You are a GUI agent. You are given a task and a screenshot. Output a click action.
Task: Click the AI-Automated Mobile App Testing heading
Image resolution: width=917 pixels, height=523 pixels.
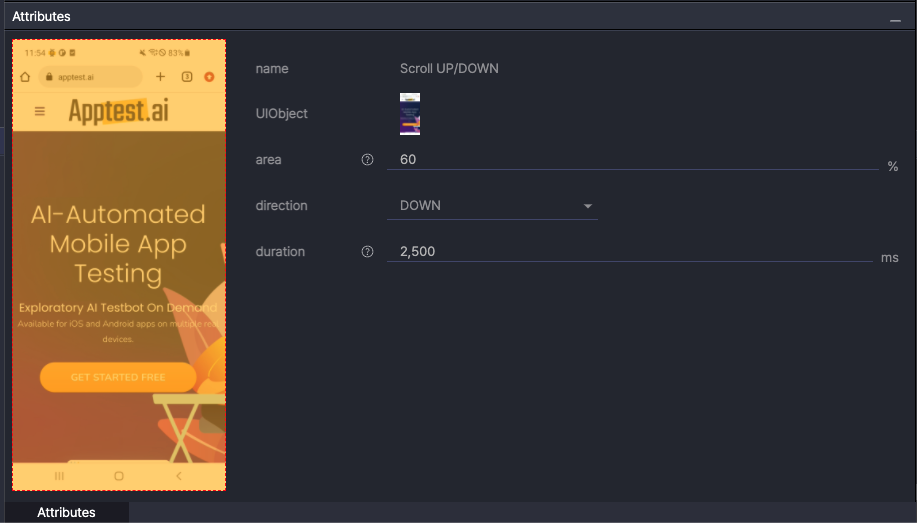coord(118,244)
